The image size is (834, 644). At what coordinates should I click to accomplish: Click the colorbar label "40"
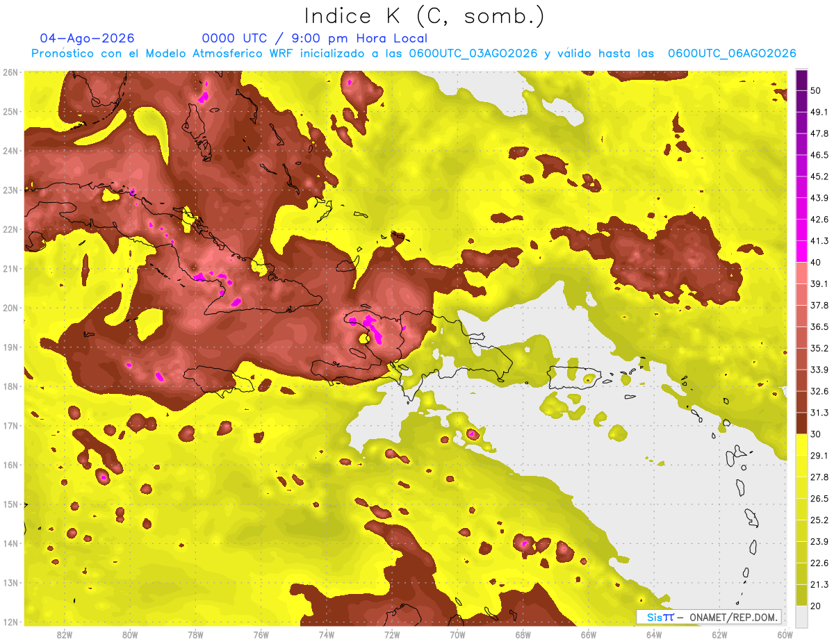815,263
